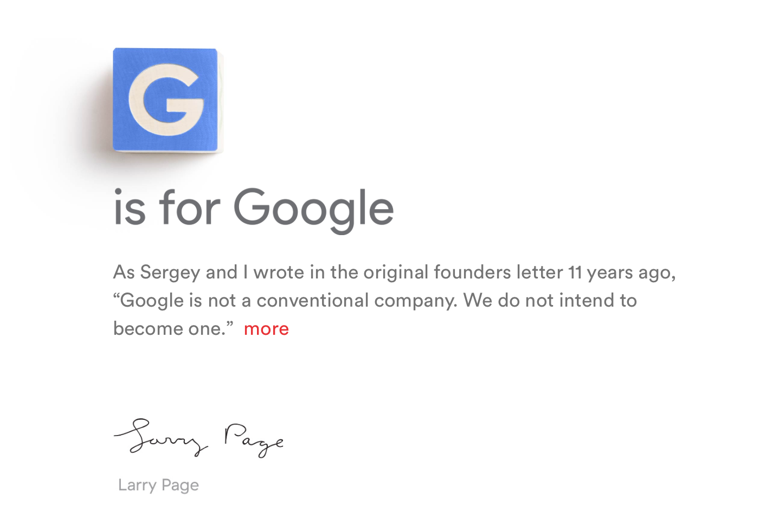
Task: Click the blue G block image
Action: [165, 100]
